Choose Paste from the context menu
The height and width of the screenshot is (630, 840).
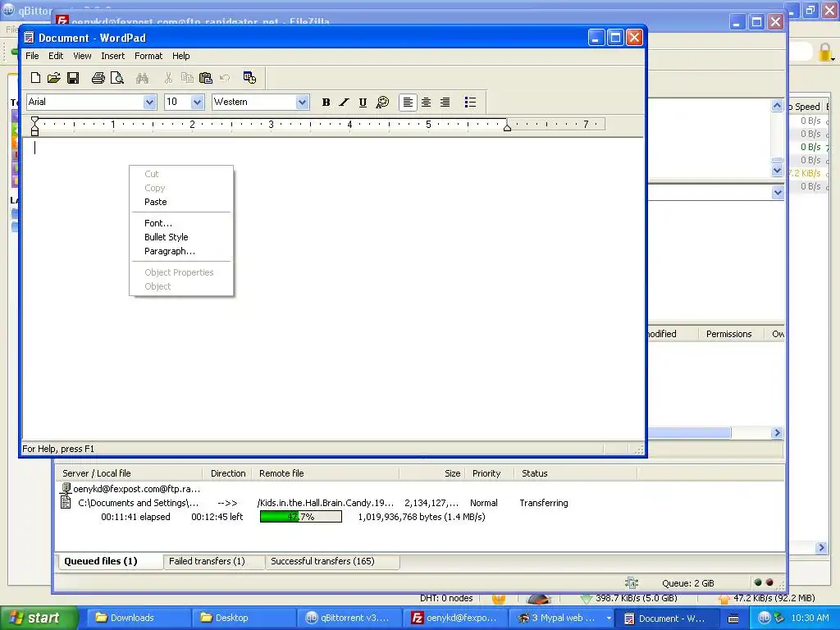tap(181, 202)
